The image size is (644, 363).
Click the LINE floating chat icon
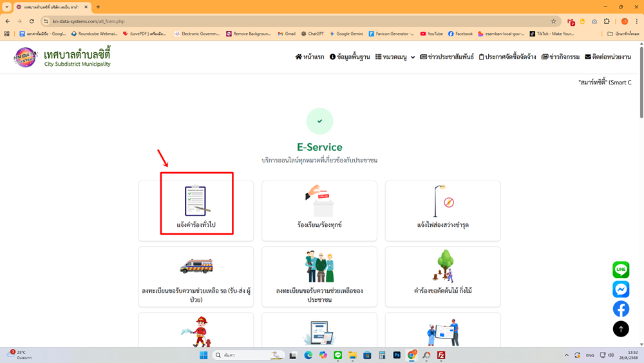tap(621, 270)
